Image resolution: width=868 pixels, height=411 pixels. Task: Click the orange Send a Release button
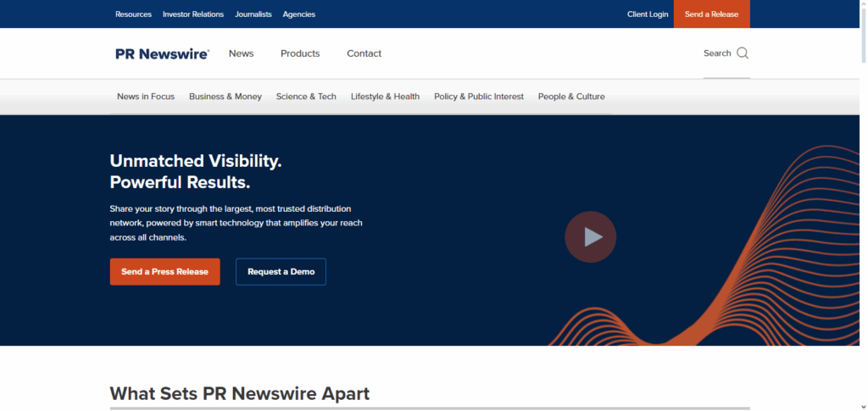tap(711, 14)
